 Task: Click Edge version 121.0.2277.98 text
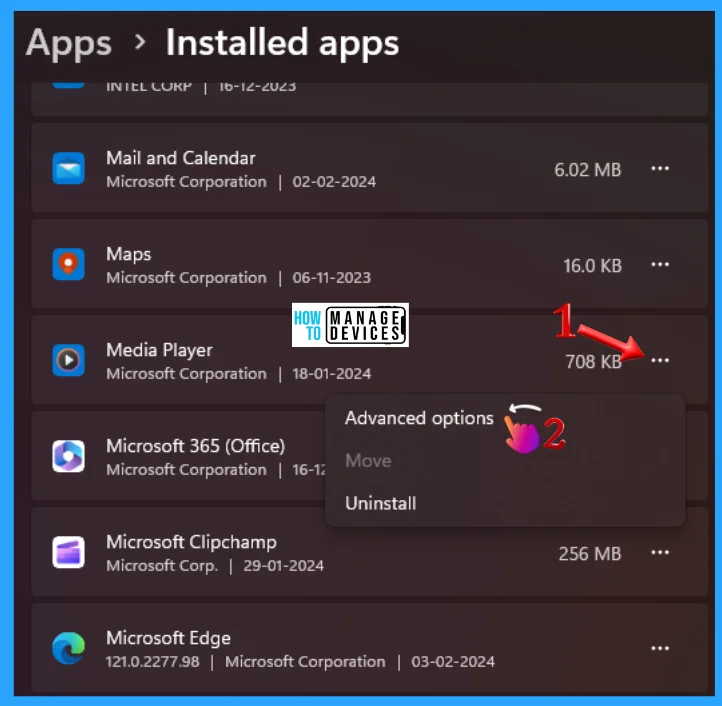[x=152, y=662]
